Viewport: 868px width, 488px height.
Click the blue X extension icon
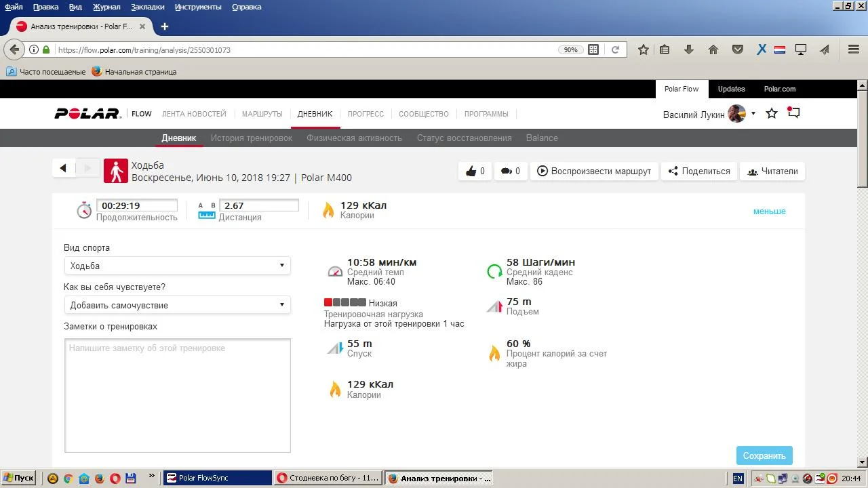point(762,49)
